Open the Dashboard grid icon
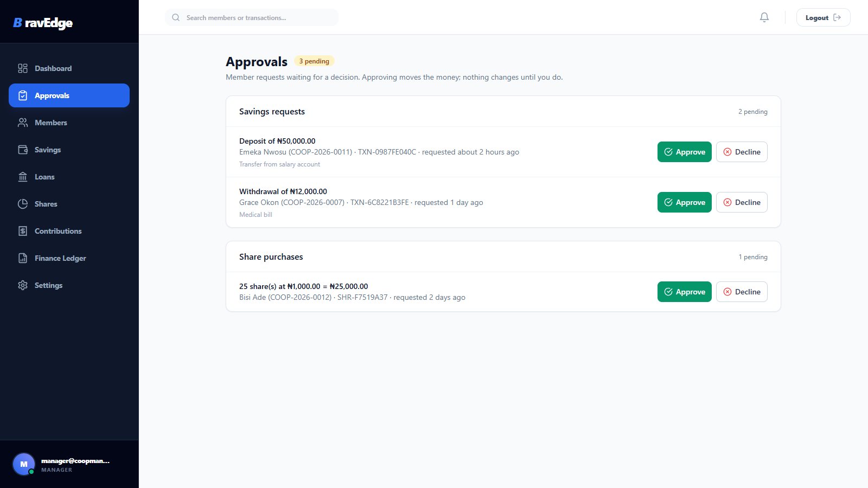 click(23, 68)
